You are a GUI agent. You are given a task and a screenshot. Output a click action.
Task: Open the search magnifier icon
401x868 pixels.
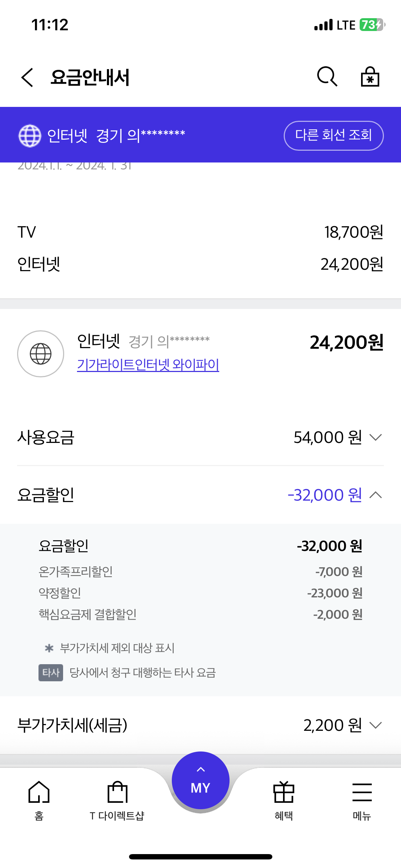point(327,77)
